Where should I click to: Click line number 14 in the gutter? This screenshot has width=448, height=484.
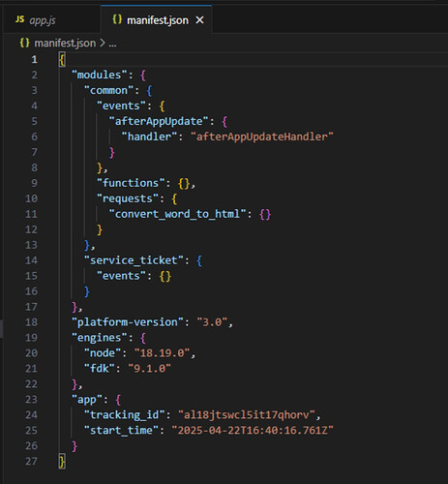31,260
